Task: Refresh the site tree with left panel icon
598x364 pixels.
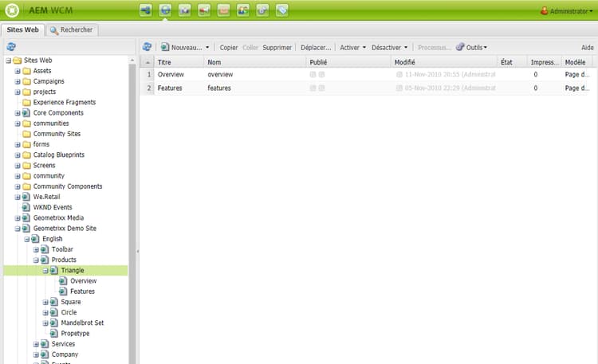Action: click(11, 46)
